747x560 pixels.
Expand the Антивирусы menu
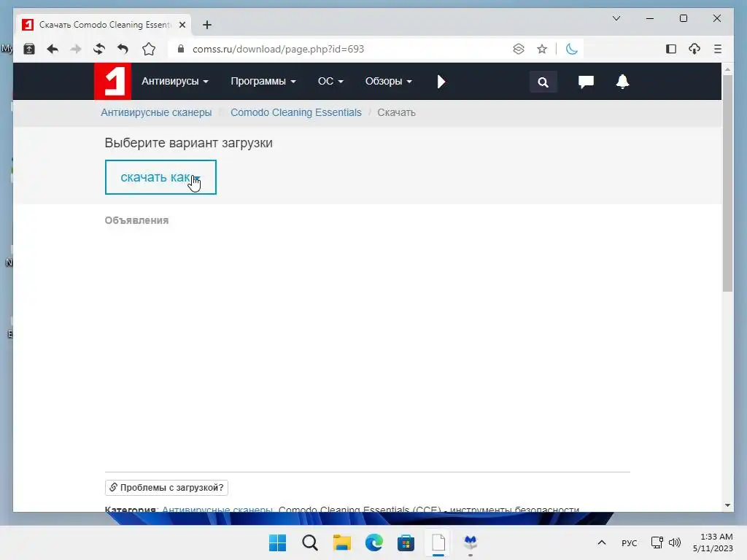(175, 82)
